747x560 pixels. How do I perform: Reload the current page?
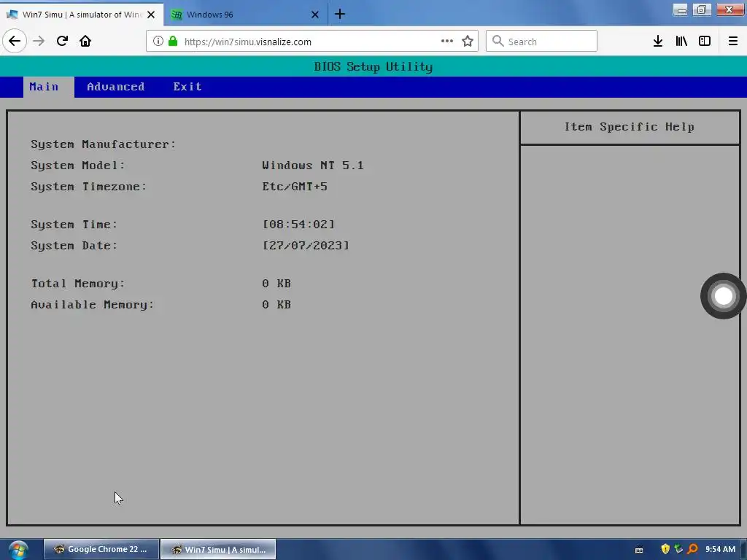point(62,41)
